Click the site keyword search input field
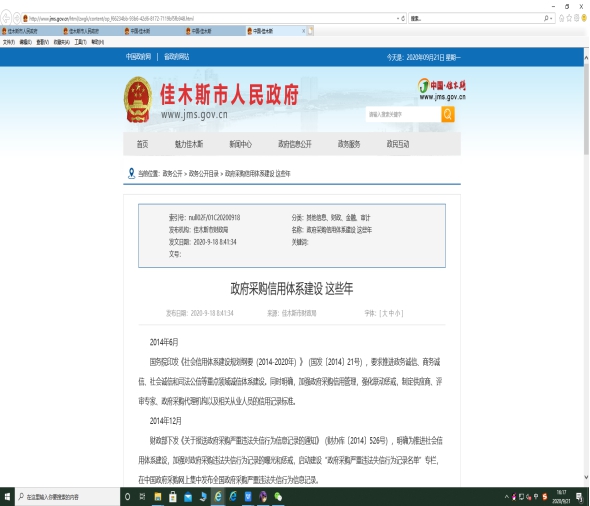The height and width of the screenshot is (506, 590). coord(403,114)
